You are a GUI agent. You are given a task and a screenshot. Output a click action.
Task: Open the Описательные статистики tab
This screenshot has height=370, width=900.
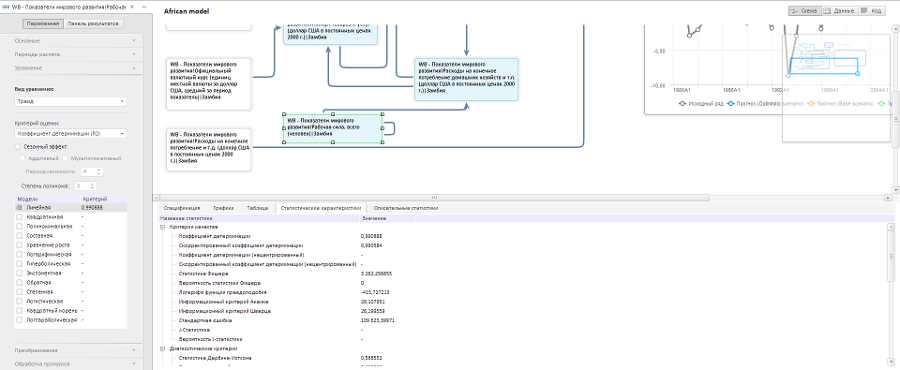pyautogui.click(x=406, y=208)
